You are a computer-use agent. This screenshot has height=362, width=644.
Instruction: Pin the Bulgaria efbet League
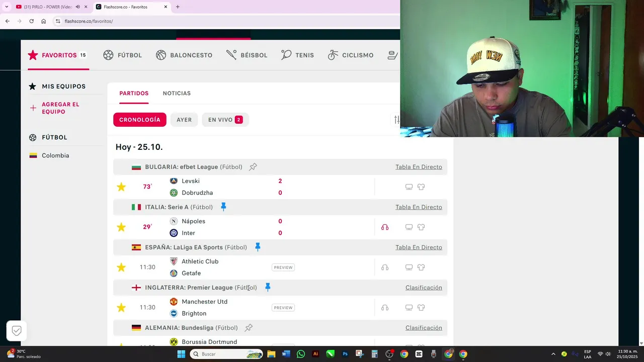click(x=253, y=167)
